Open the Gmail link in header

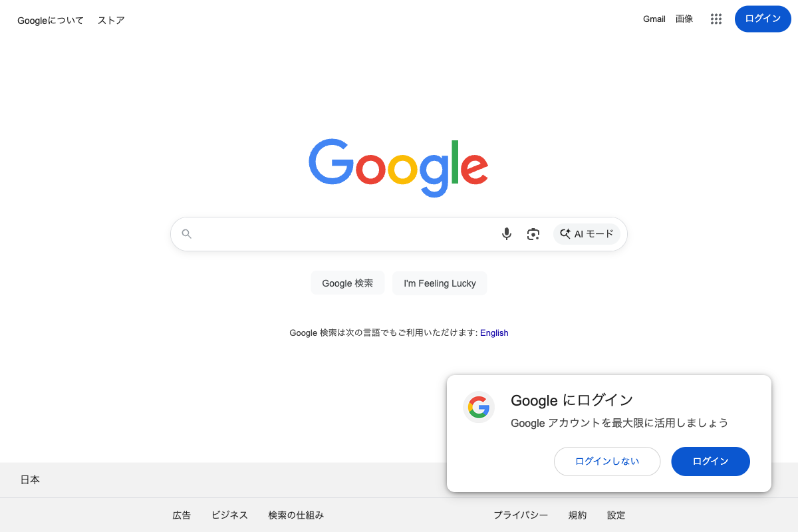pyautogui.click(x=654, y=19)
